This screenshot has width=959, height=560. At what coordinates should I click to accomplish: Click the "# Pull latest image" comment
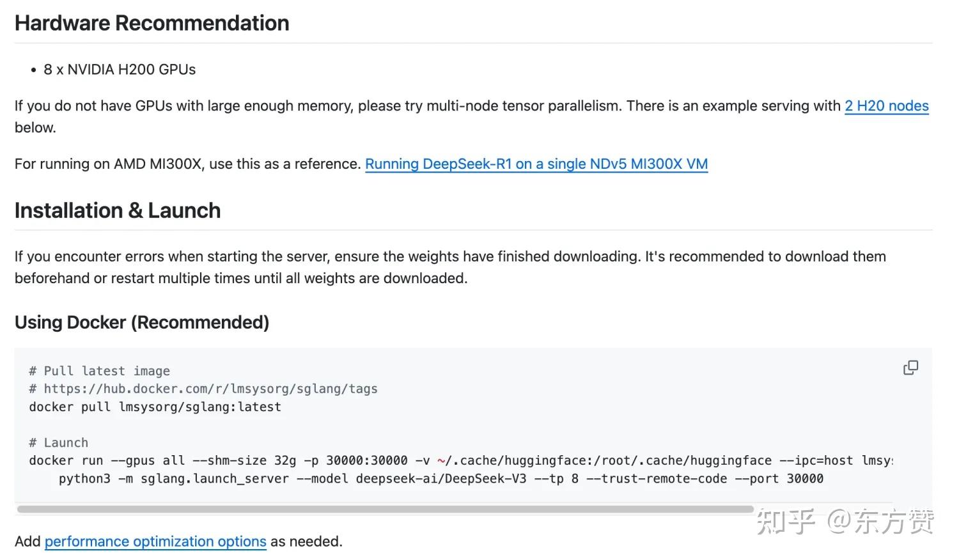pyautogui.click(x=99, y=371)
